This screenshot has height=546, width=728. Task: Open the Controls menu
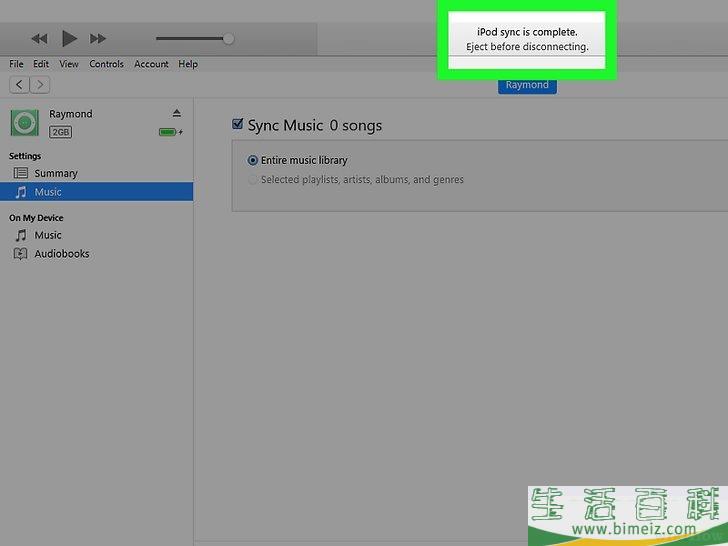[x=106, y=64]
